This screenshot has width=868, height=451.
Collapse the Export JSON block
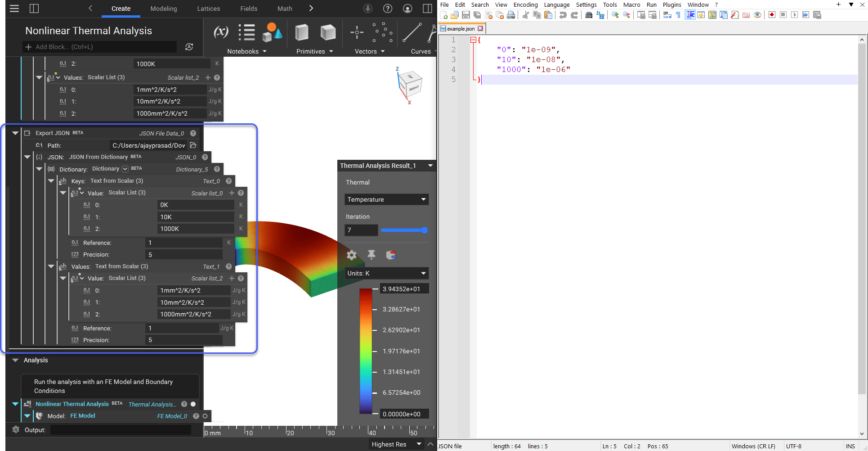pyautogui.click(x=15, y=133)
